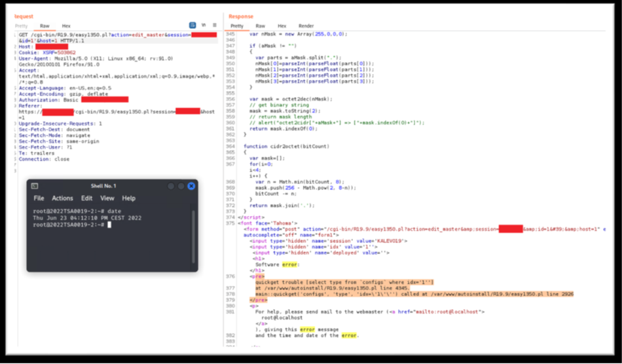Switch the Response view to Hex tab
The image size is (622, 364).
point(282,26)
